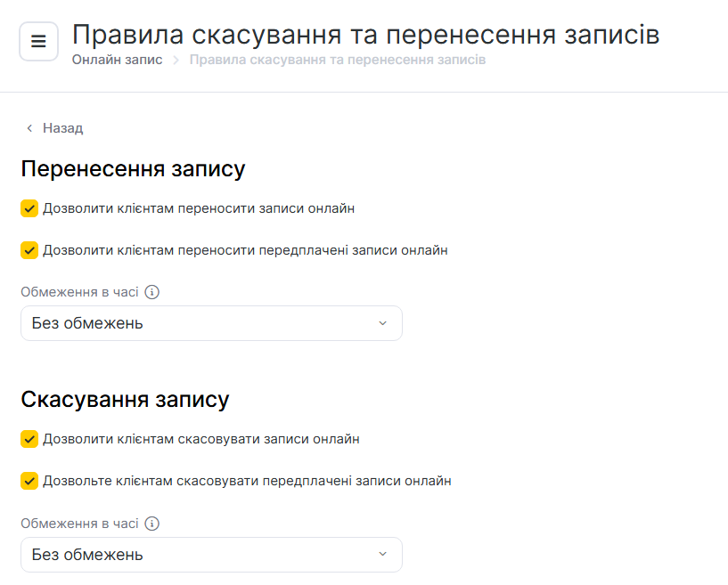Click label Дозволити клієнтам скасовувати записи онлайн
Image resolution: width=728 pixels, height=585 pixels.
click(201, 439)
